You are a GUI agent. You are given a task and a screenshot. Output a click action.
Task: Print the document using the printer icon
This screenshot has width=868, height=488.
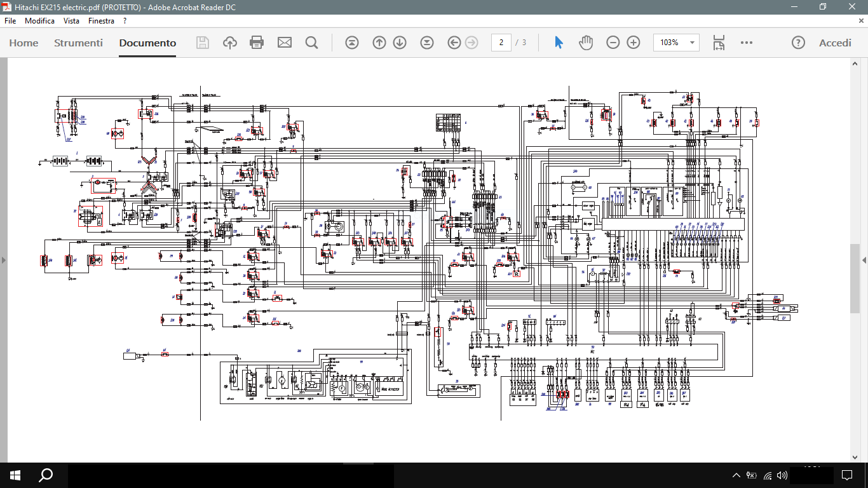(257, 43)
